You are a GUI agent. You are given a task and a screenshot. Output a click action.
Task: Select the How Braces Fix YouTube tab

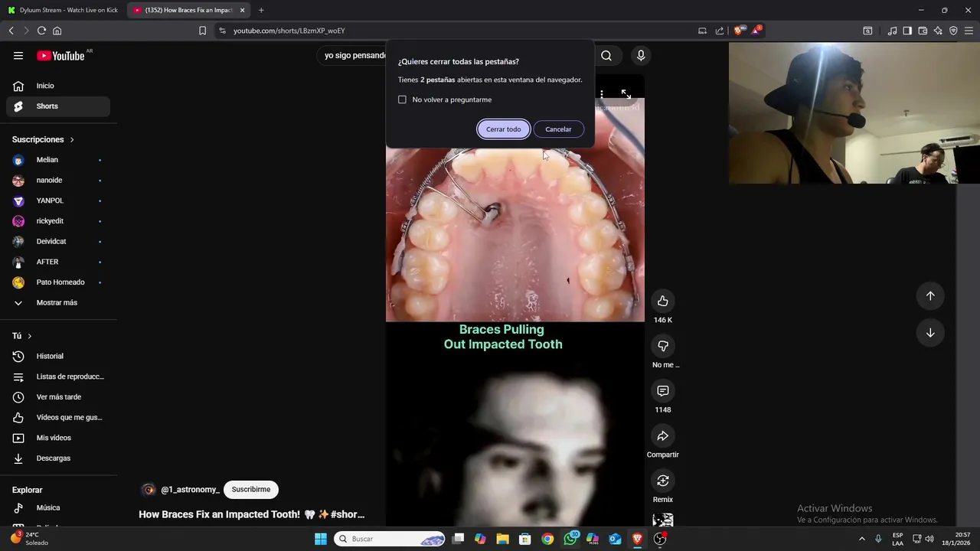tap(188, 10)
